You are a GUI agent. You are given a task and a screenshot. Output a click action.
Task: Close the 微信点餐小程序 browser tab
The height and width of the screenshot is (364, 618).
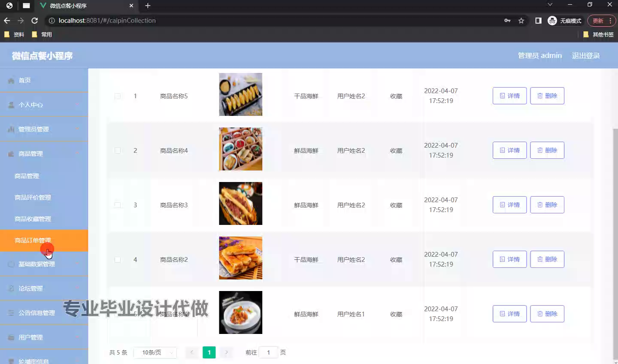131,6
